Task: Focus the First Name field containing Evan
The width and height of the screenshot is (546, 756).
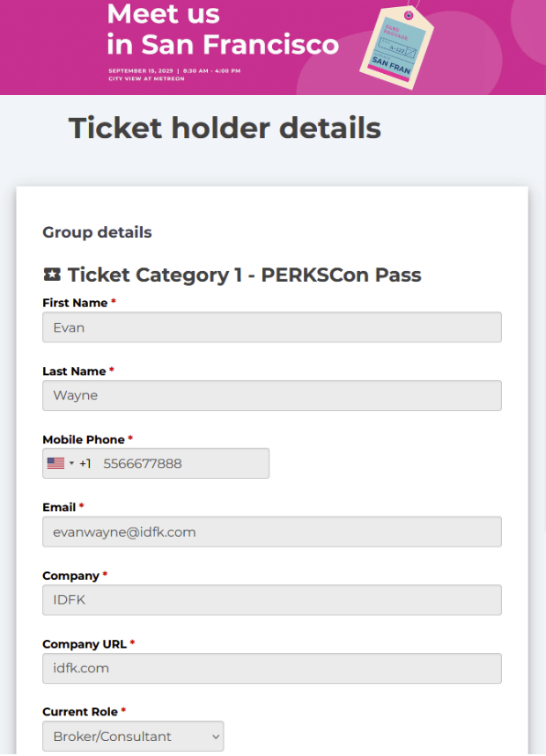Action: click(272, 327)
